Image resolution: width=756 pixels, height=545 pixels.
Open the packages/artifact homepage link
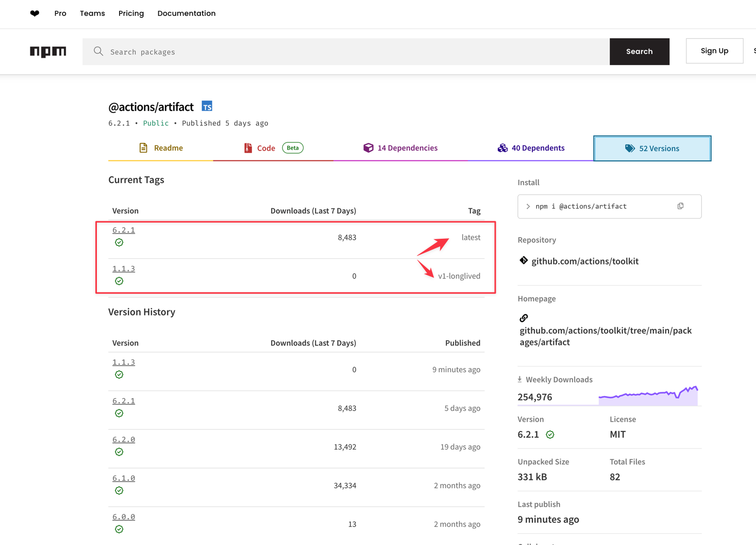tap(606, 336)
